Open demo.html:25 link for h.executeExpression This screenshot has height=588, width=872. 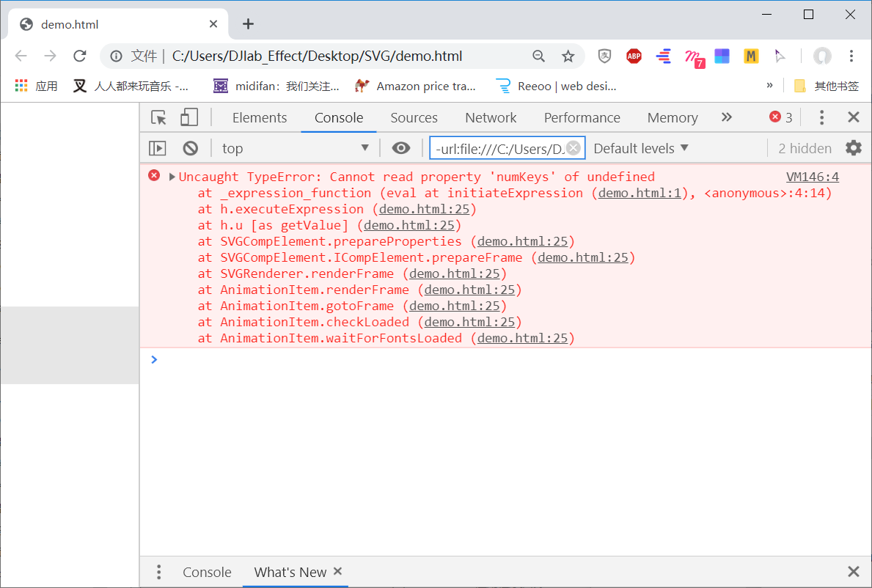(424, 209)
